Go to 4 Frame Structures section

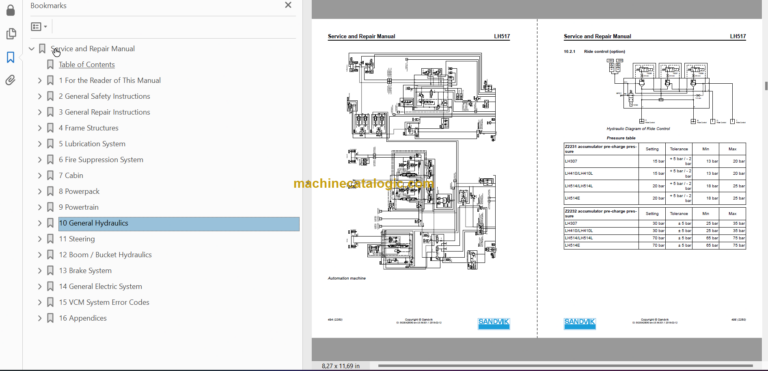click(x=89, y=128)
